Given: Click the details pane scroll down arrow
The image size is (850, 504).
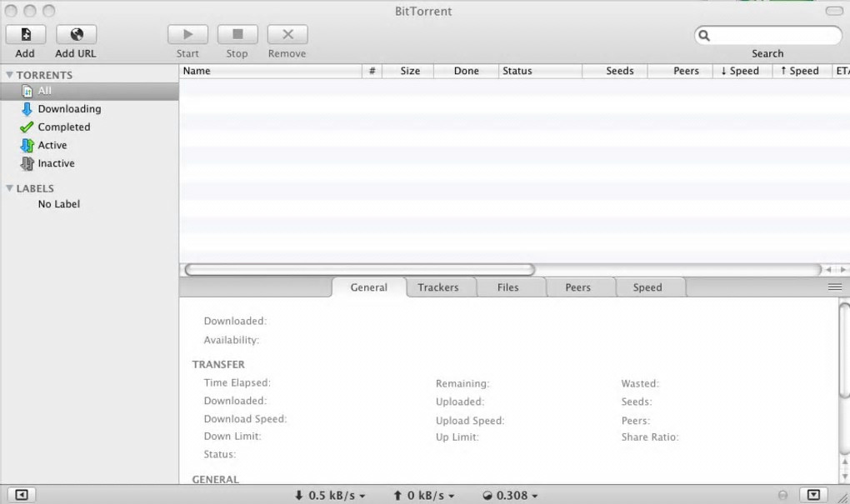Looking at the screenshot, I should [844, 476].
